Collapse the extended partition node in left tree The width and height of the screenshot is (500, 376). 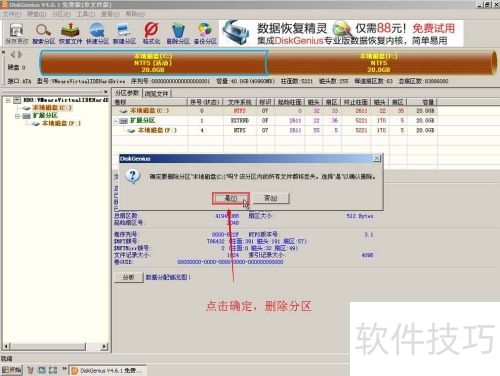click(17, 116)
